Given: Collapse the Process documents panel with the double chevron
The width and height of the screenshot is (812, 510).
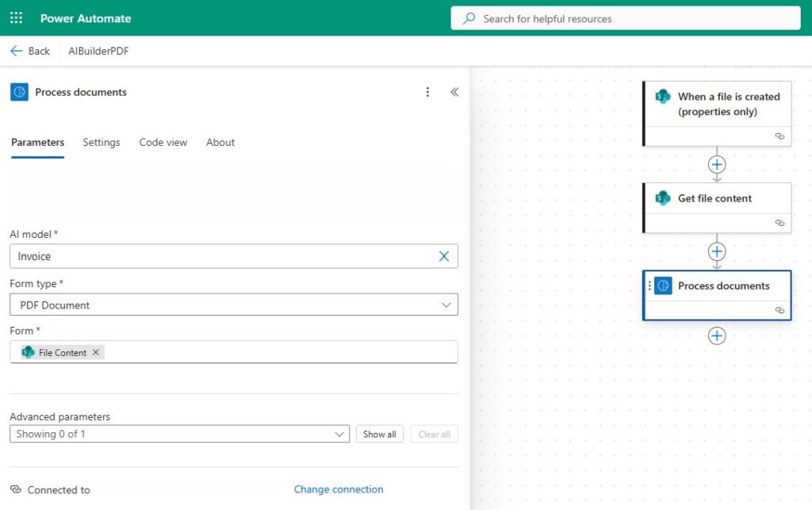Looking at the screenshot, I should tap(454, 92).
